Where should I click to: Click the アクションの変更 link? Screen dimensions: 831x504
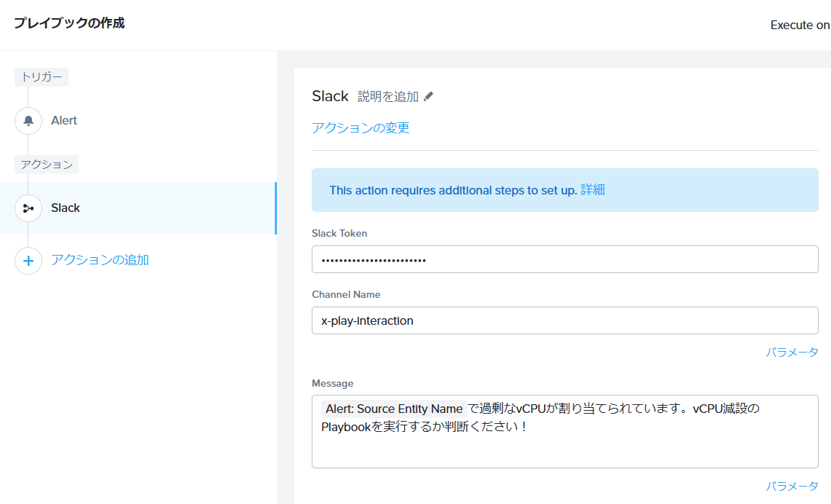click(361, 127)
